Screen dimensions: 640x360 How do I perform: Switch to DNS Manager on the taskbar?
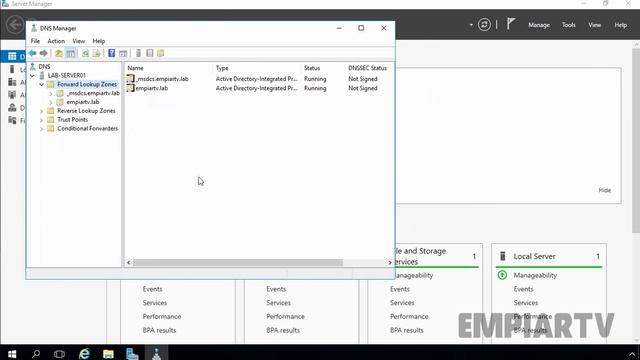click(x=156, y=353)
